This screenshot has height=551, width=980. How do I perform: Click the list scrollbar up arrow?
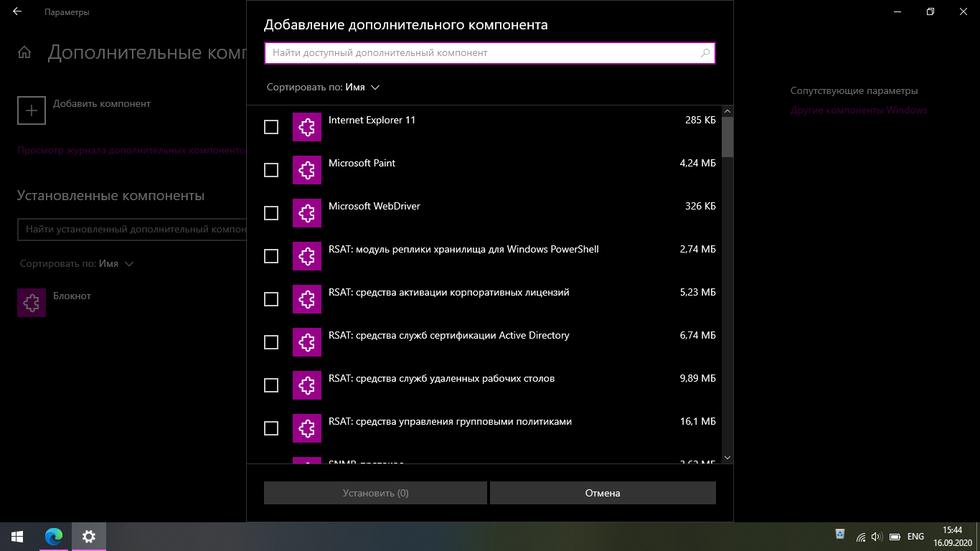(727, 111)
